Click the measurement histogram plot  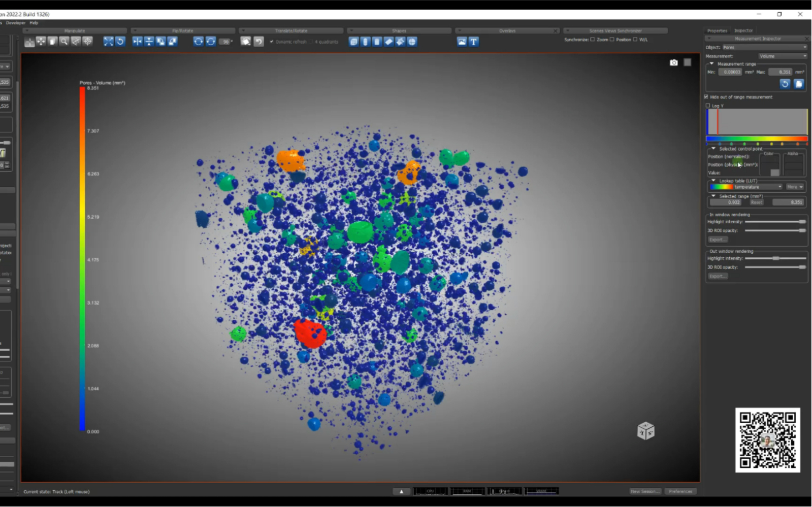point(757,122)
